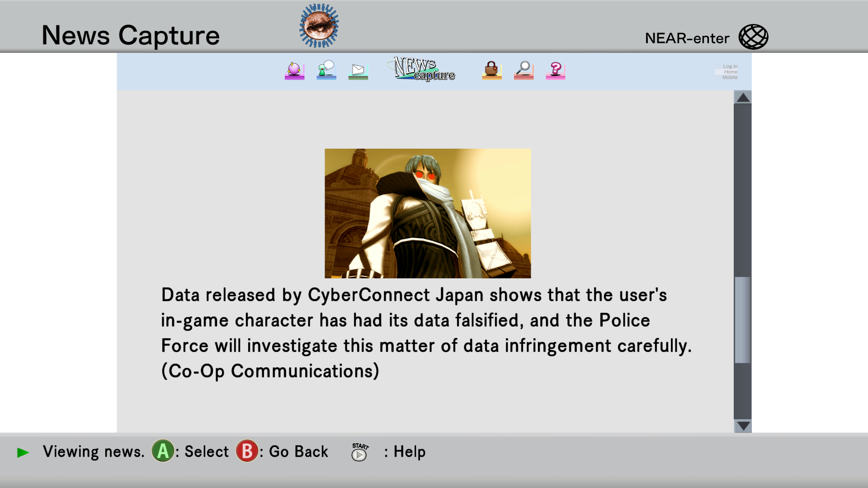Click the scrollbar thumb handle
Screen dimensions: 868x488
coord(743,320)
